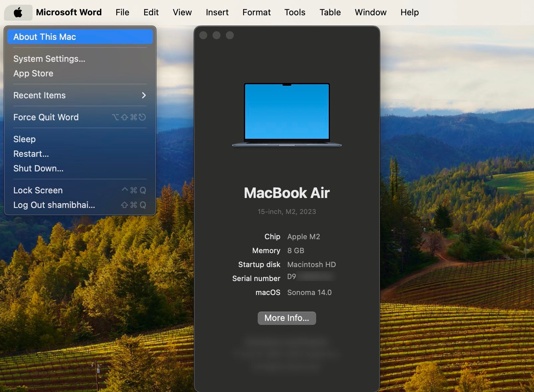Click the 'Chip' label
This screenshot has height=392, width=534.
(272, 237)
